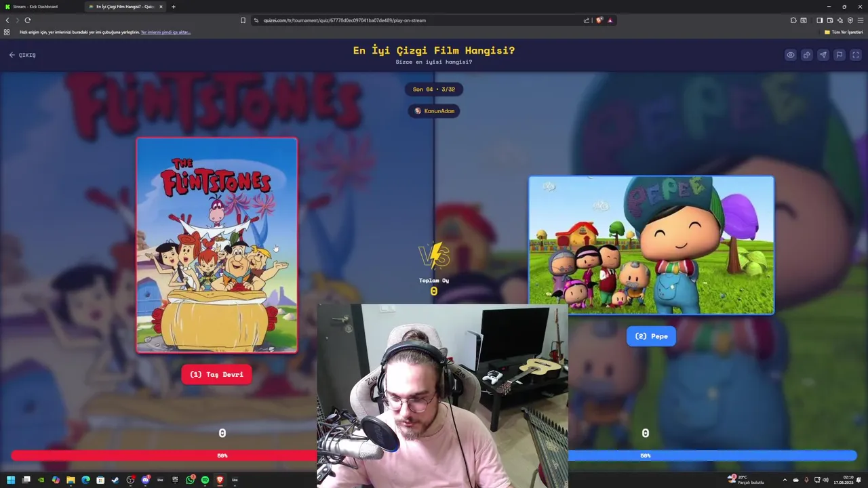Expand hidden system tray icons chevron

tap(785, 480)
